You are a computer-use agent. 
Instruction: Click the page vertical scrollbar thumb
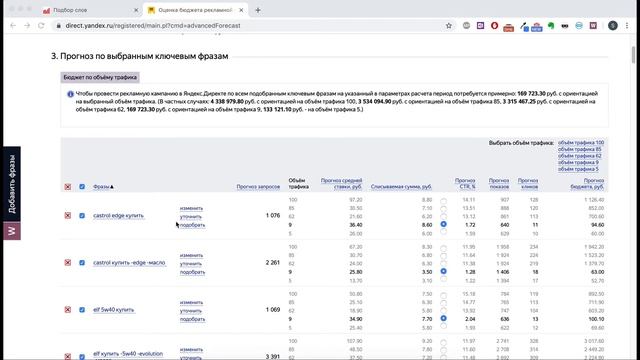pos(633,55)
